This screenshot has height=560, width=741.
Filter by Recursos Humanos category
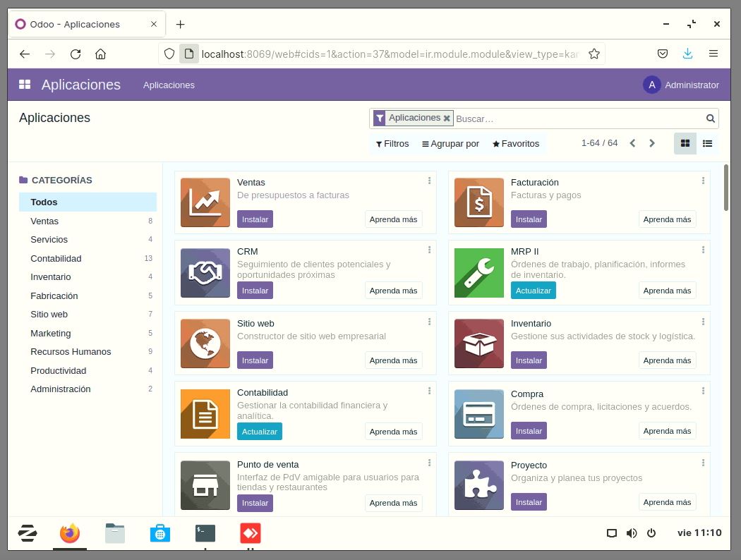click(x=88, y=352)
